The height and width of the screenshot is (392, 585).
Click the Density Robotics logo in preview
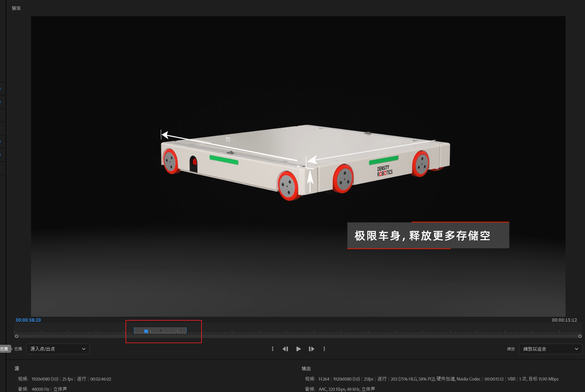point(385,171)
